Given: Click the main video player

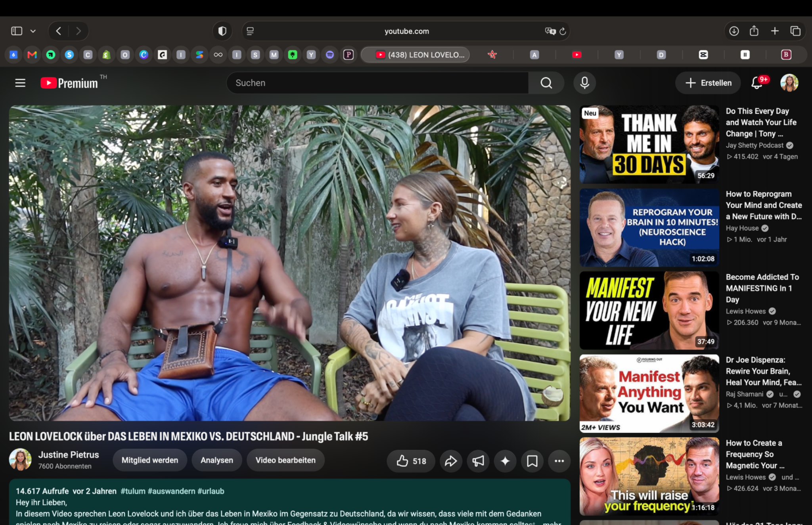Looking at the screenshot, I should 290,263.
